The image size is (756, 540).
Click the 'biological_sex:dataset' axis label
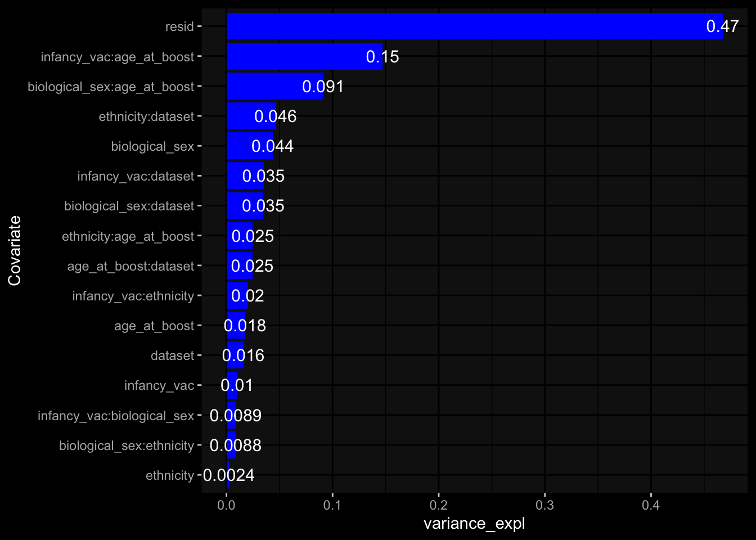pos(129,206)
